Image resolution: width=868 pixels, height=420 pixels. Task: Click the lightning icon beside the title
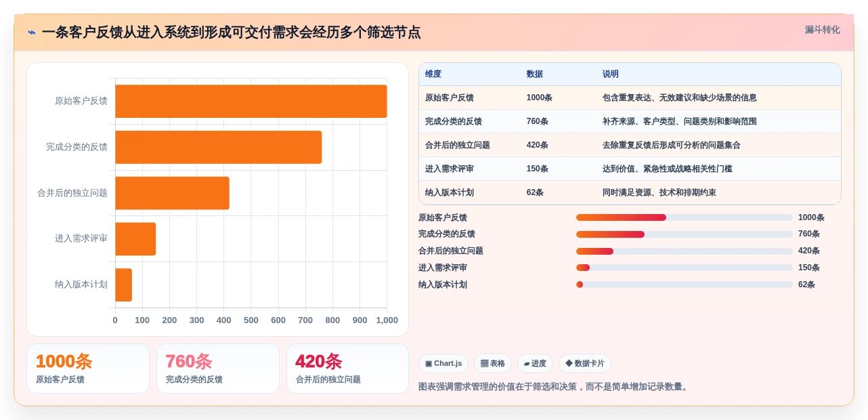[32, 33]
